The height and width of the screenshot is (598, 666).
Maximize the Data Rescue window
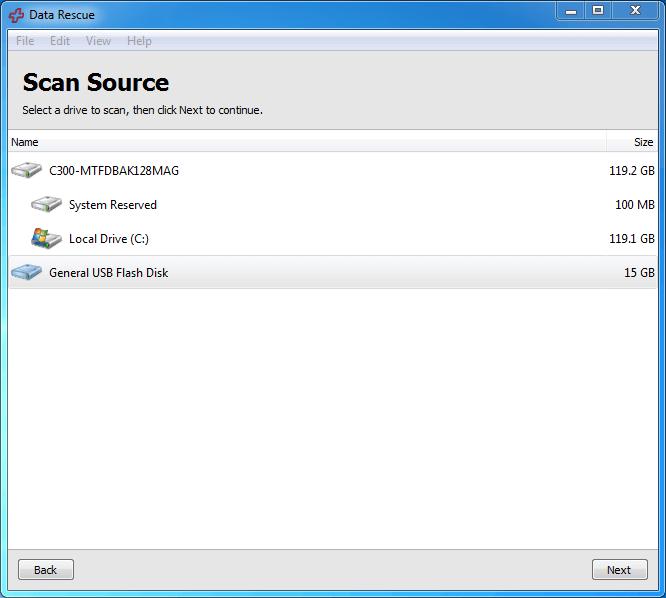pyautogui.click(x=598, y=11)
